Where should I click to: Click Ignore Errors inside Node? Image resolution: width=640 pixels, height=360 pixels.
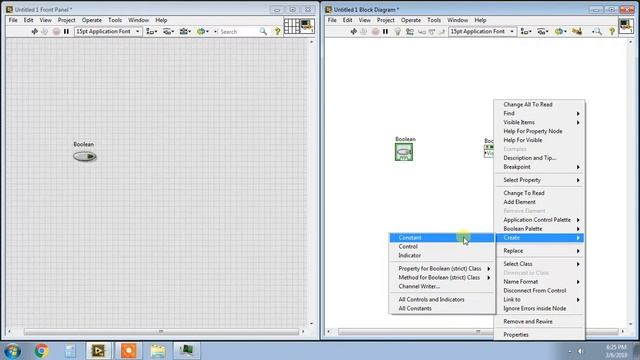(539, 309)
